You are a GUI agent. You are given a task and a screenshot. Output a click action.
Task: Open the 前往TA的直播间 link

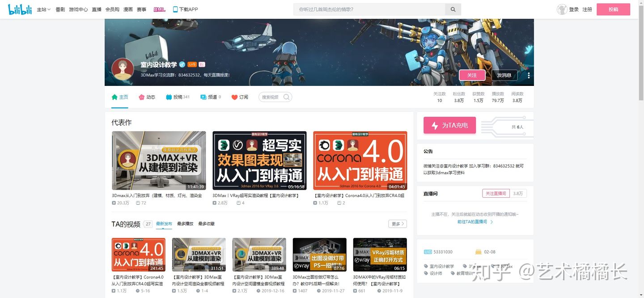click(475, 222)
